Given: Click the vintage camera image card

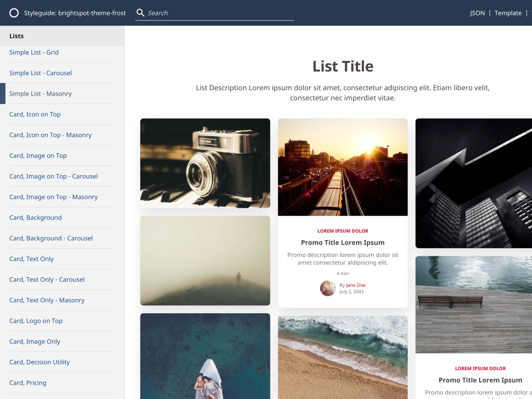Looking at the screenshot, I should [x=205, y=163].
